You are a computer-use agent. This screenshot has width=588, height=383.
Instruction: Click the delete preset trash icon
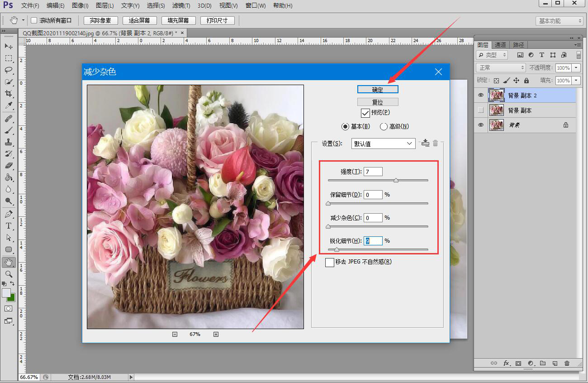pyautogui.click(x=435, y=143)
